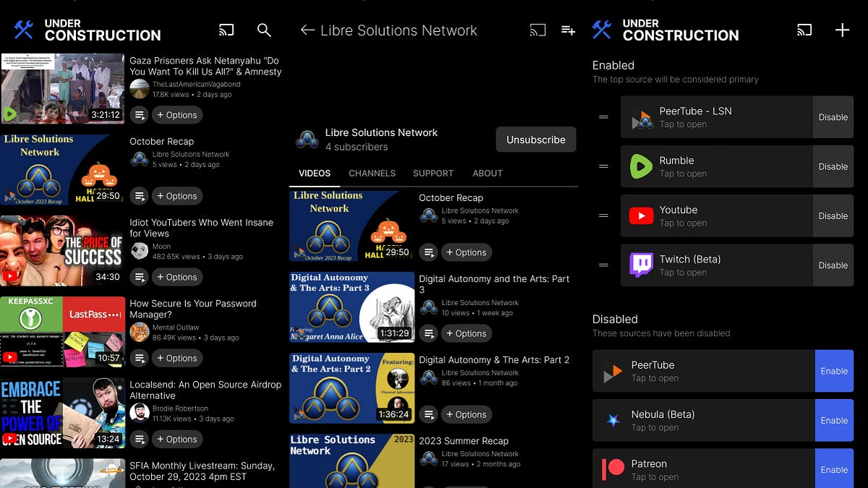Add Gaza Prisoners video to queue icon
This screenshot has height=488, width=868.
[140, 114]
